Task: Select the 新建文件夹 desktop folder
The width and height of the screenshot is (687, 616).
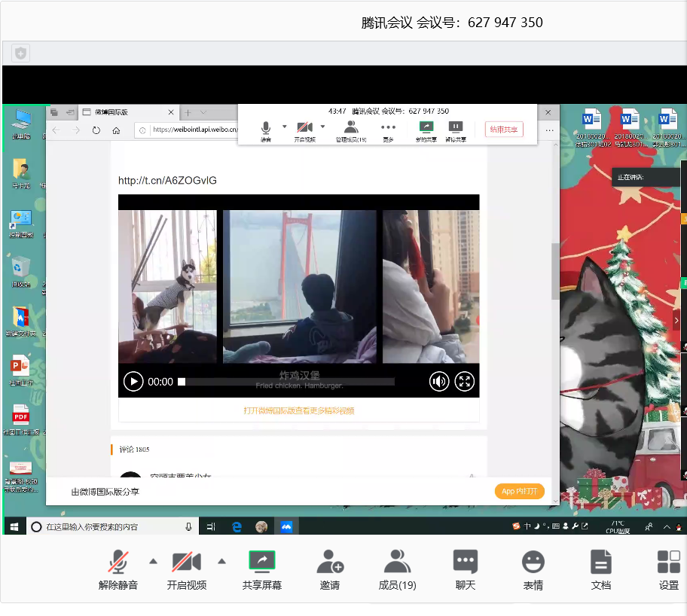Action: click(21, 322)
